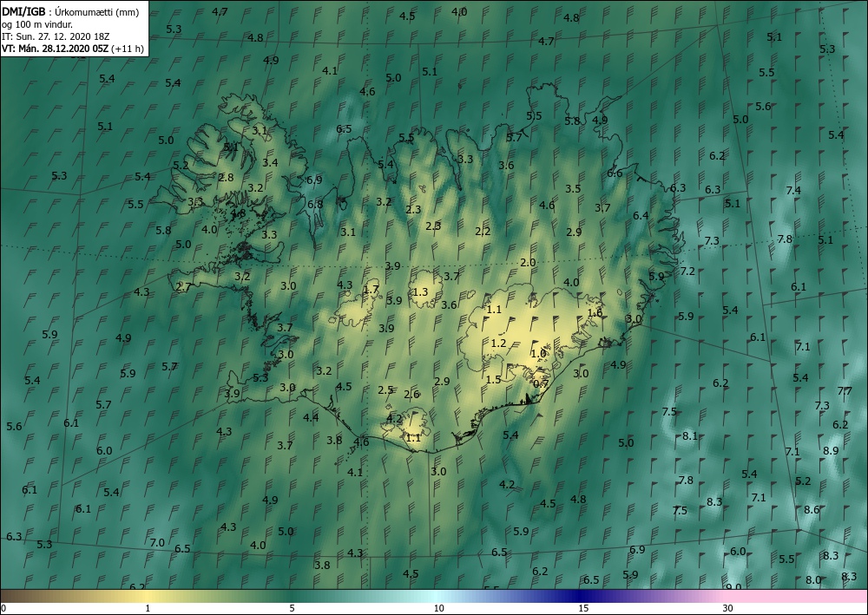Click the 1.5 value on the map
The image size is (868, 615).
point(493,379)
